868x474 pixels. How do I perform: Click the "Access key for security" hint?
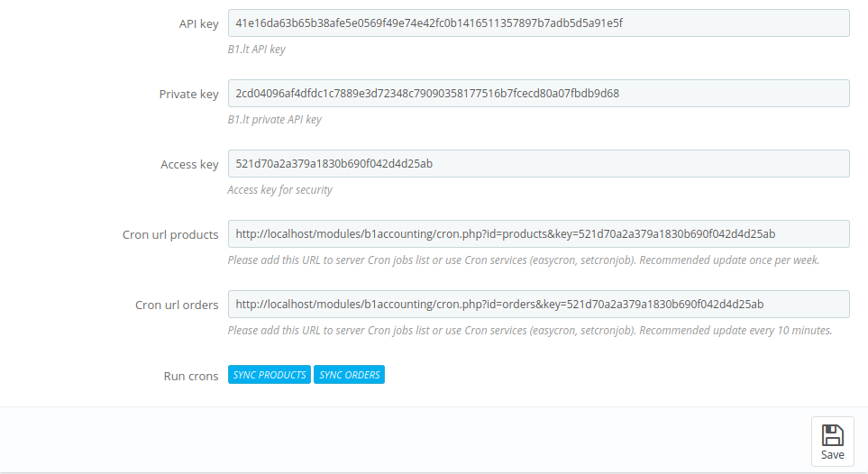click(279, 190)
